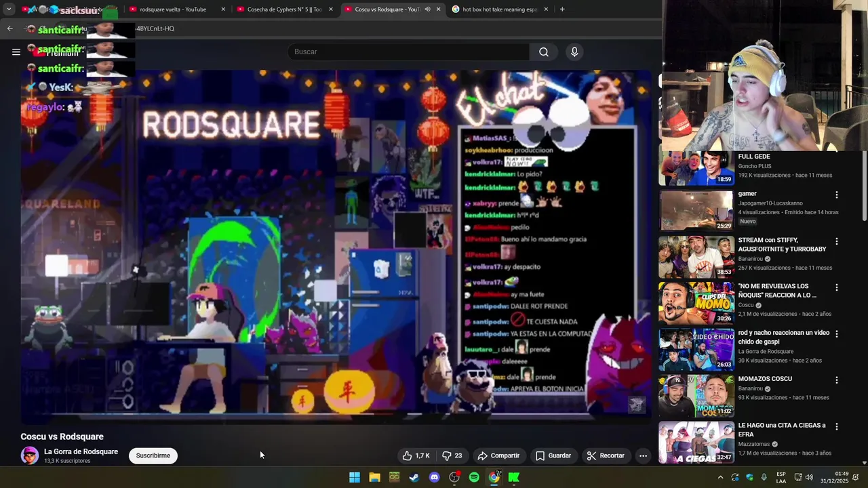
Task: Open STREAM con STIFFY video thumbnail
Action: tap(696, 257)
